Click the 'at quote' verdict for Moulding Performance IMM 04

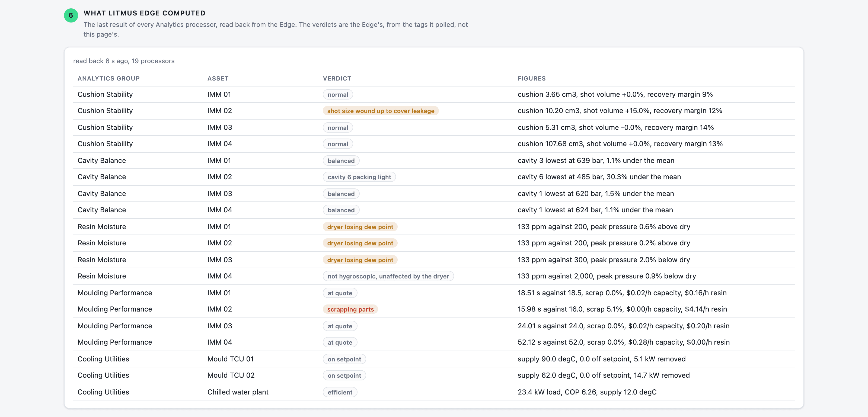(x=340, y=342)
